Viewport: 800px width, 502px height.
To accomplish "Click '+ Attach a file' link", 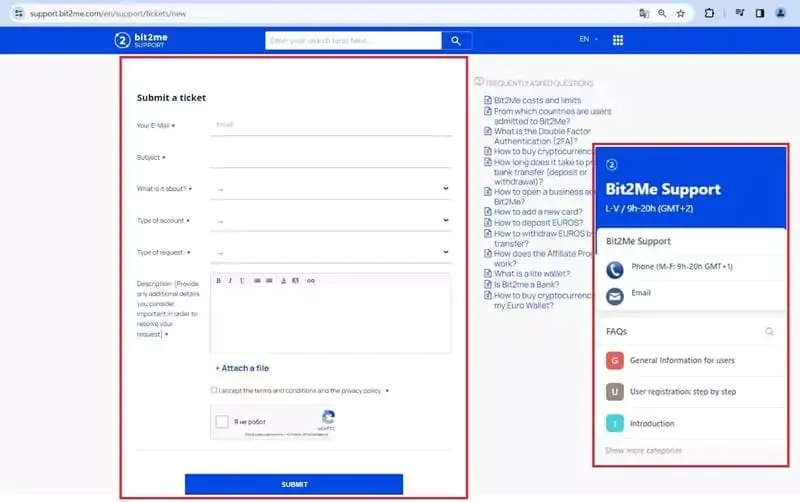I will [242, 368].
